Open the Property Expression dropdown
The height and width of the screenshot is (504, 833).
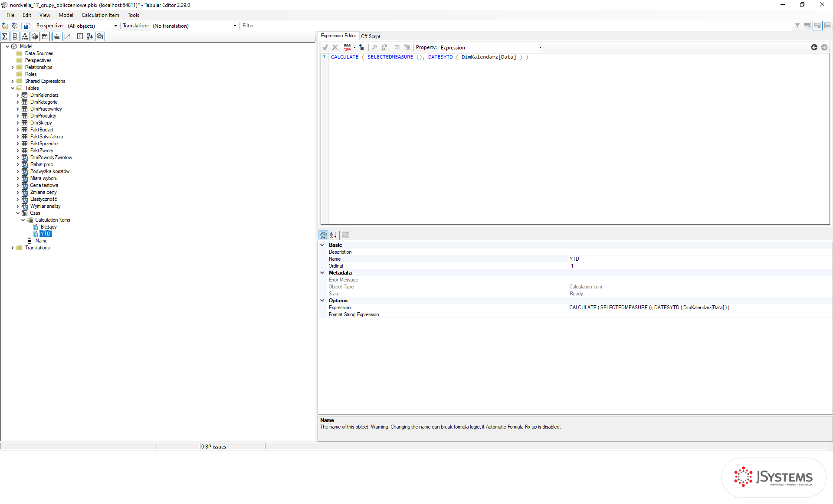tap(540, 48)
